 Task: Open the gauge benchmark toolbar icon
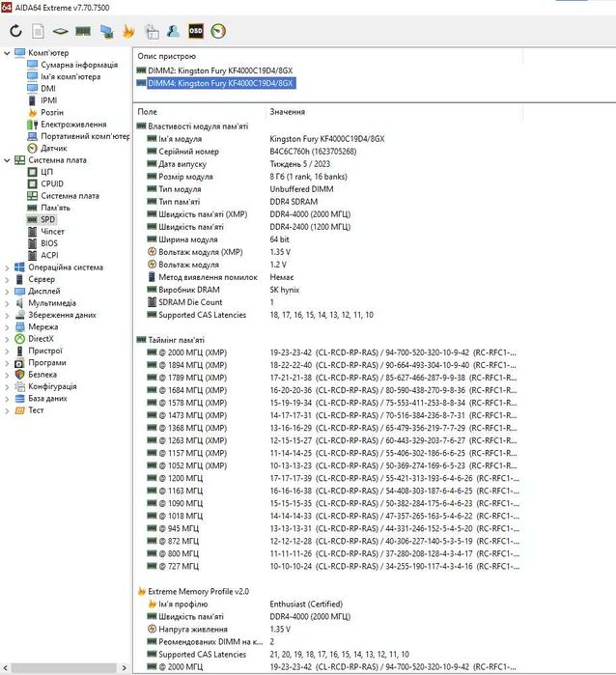(x=218, y=31)
